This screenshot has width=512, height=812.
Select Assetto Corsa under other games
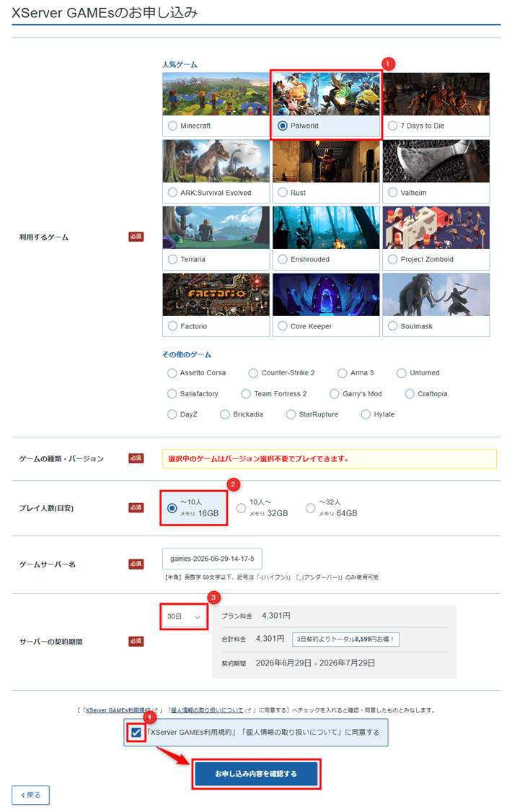172,373
